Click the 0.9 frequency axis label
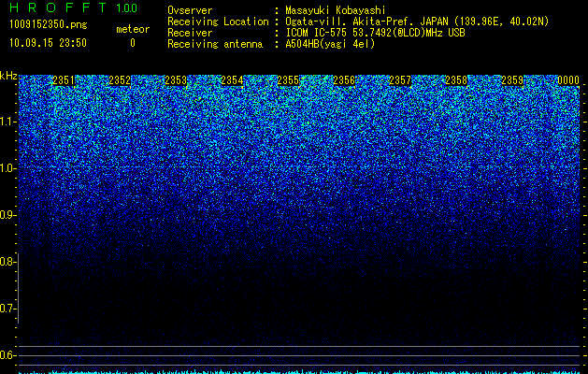 tap(8, 215)
